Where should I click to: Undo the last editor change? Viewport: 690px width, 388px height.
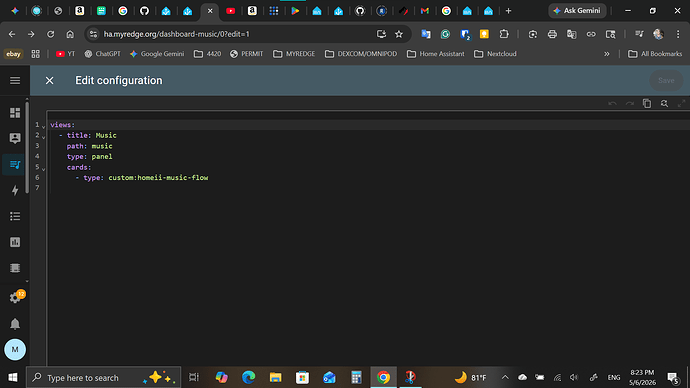[612, 103]
